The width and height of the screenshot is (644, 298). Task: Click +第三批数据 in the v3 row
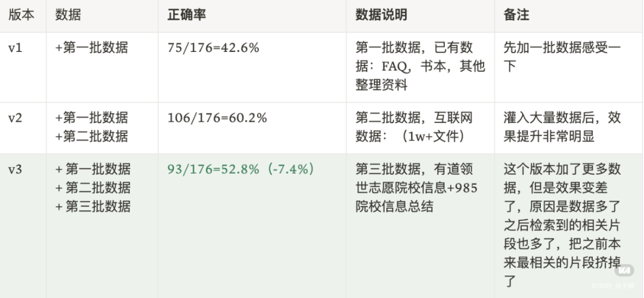coord(93,207)
